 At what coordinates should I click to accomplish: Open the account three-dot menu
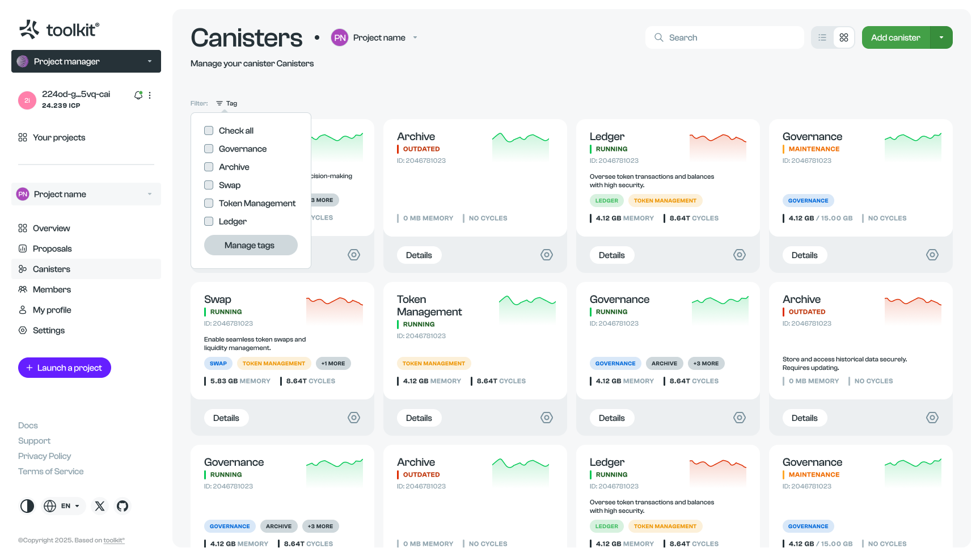(x=150, y=95)
